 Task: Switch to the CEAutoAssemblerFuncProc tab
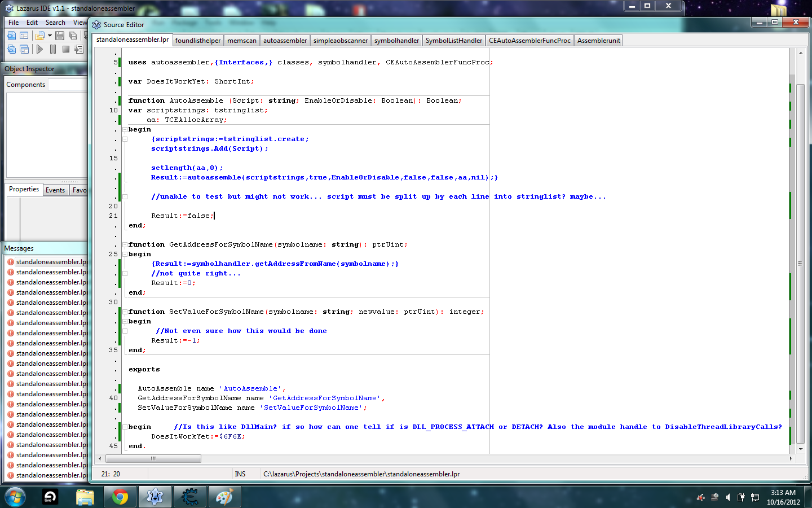click(529, 41)
